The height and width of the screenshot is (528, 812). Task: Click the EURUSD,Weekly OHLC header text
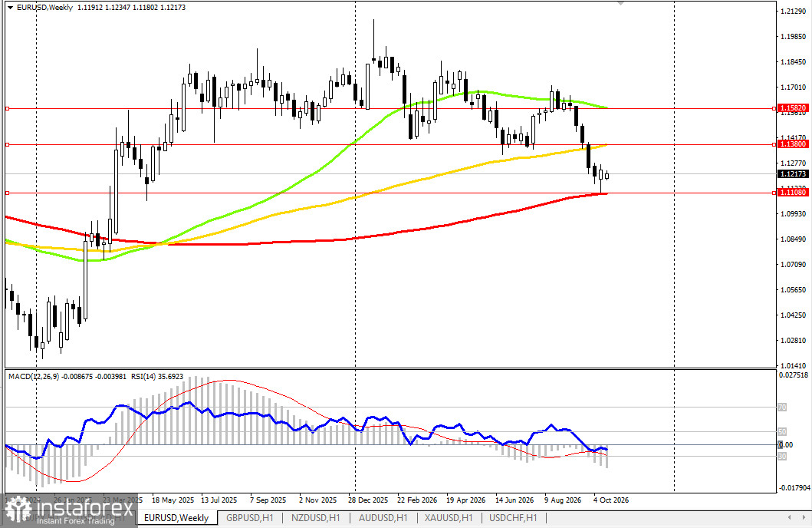(x=101, y=8)
